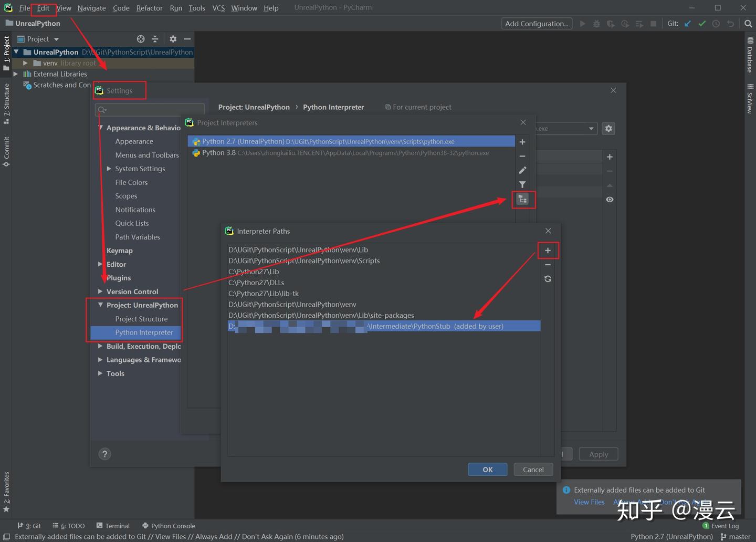
Task: Reload paths using the refresh icon
Action: pos(548,279)
